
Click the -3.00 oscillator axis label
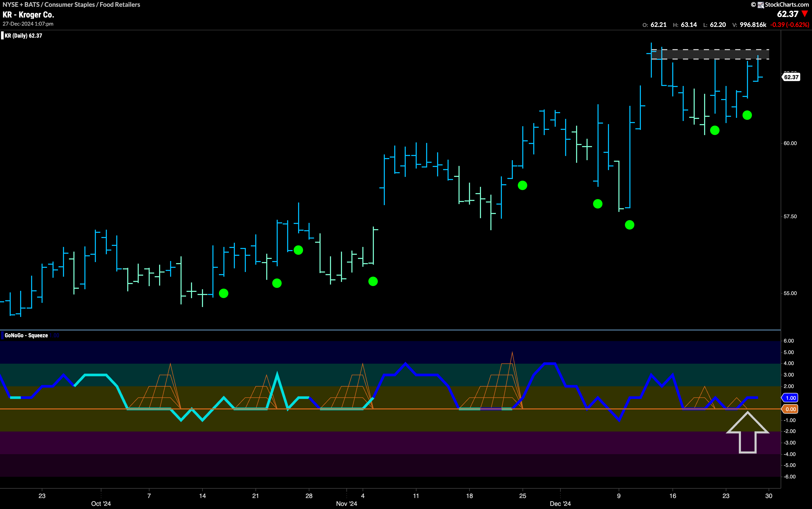coord(790,443)
